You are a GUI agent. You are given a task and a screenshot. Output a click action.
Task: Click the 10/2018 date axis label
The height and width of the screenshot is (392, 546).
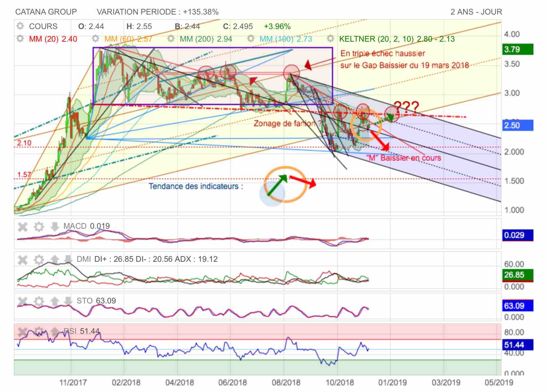340,383
